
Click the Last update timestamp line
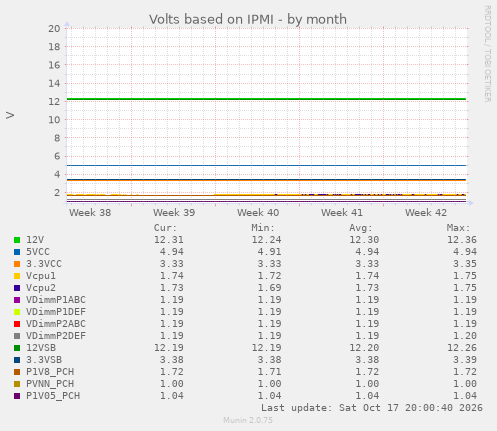click(x=372, y=408)
